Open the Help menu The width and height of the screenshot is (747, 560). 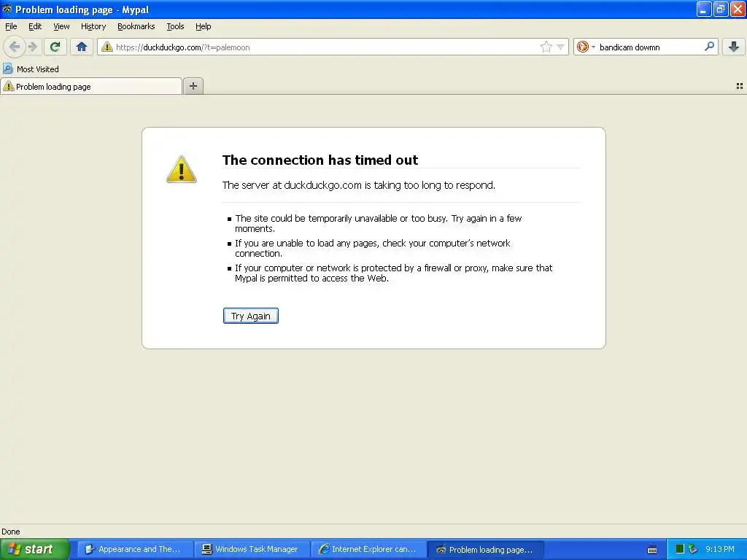204,26
